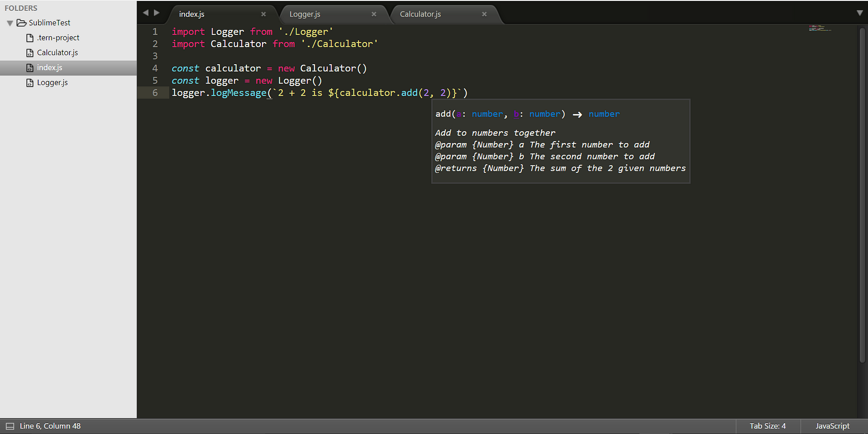The width and height of the screenshot is (868, 434).
Task: Click Line 6, Column 48 status text
Action: pyautogui.click(x=50, y=426)
